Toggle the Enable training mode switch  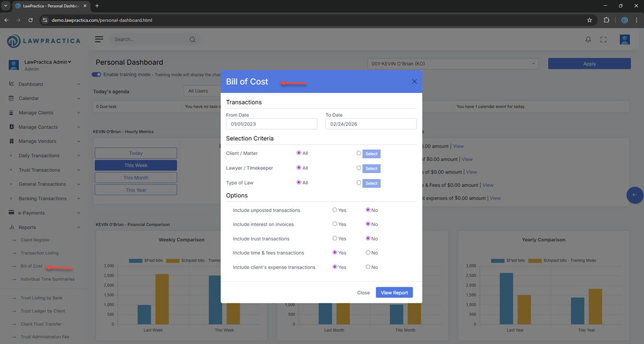click(x=97, y=74)
